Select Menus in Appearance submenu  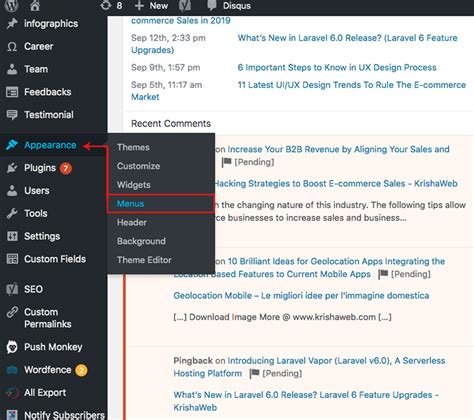[130, 204]
